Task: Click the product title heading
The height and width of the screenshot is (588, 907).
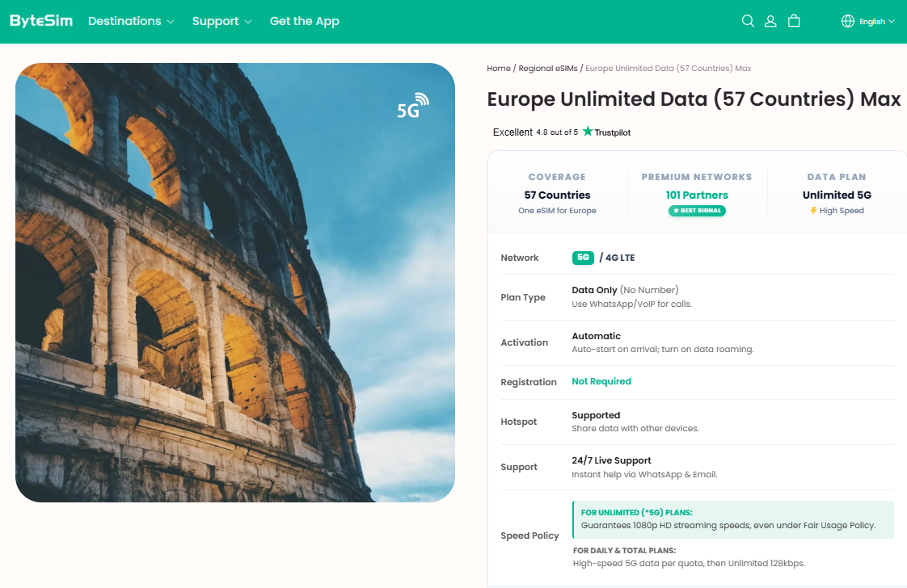Action: pyautogui.click(x=694, y=99)
